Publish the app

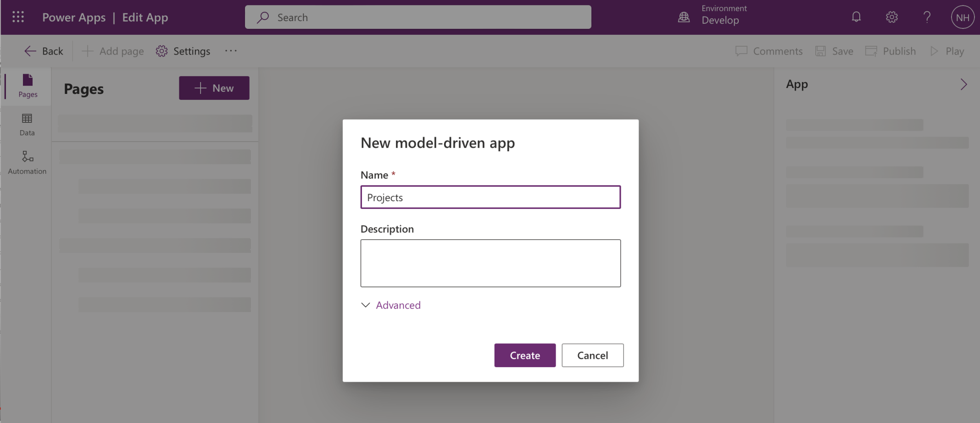(891, 51)
